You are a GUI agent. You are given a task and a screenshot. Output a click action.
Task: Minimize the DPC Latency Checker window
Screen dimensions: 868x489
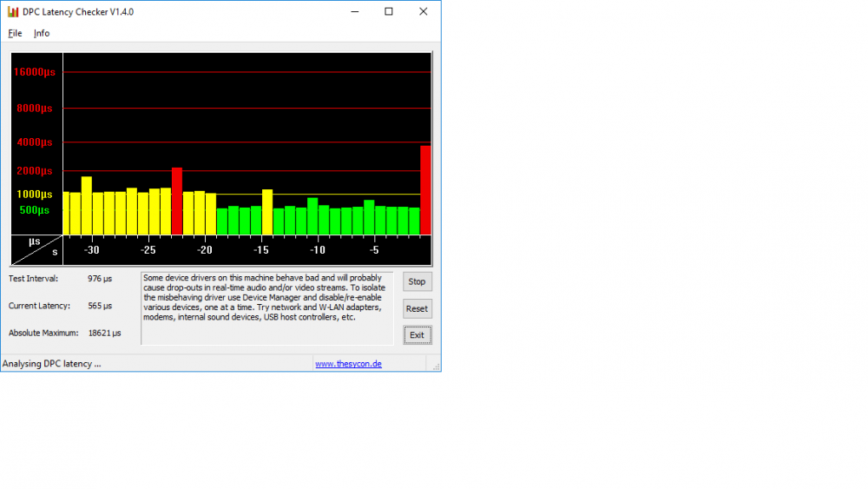coord(355,11)
